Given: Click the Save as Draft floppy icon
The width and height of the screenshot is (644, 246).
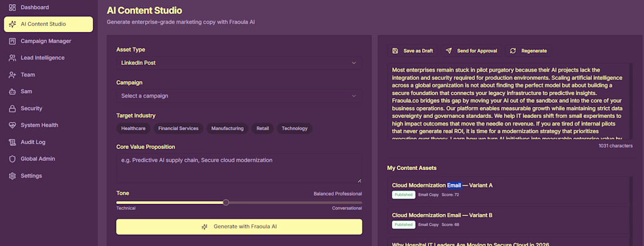Looking at the screenshot, I should (395, 51).
